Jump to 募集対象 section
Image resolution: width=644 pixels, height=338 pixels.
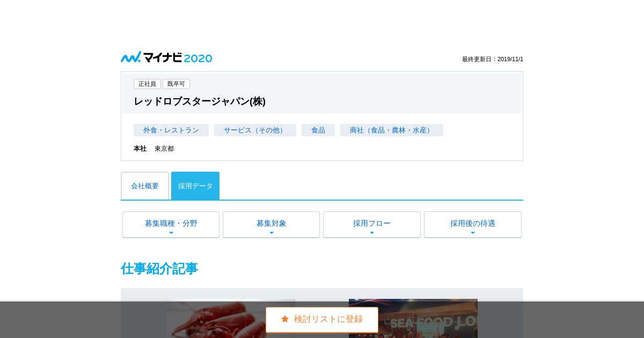point(271,224)
